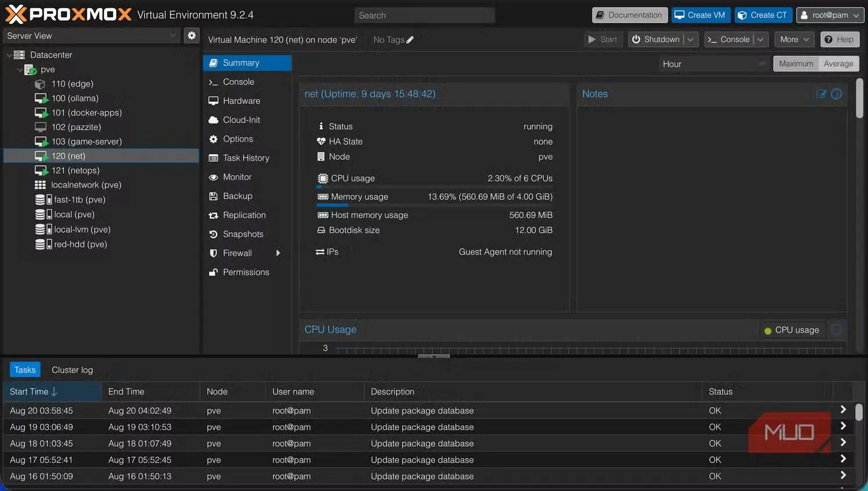The height and width of the screenshot is (491, 868).
Task: Click the Start button
Action: [603, 39]
